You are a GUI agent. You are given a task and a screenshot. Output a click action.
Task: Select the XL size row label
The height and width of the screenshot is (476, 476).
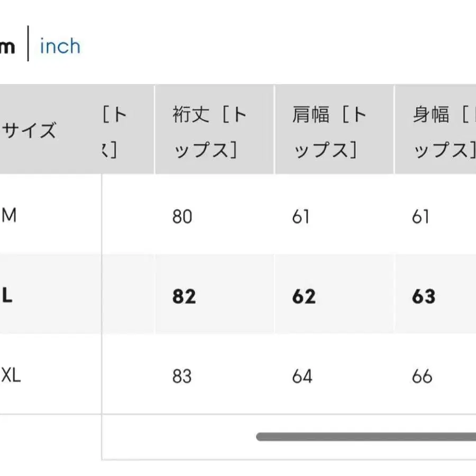click(12, 377)
